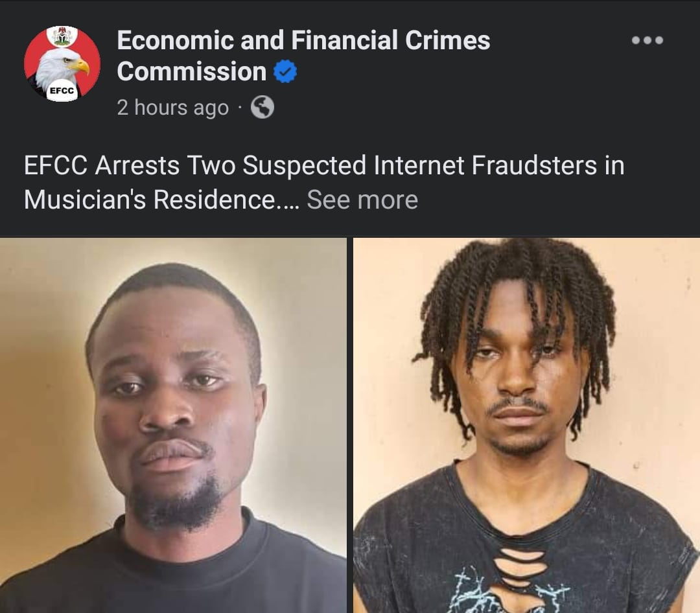Open the 2 hours ago timestamp
700x613 pixels.
pos(173,108)
